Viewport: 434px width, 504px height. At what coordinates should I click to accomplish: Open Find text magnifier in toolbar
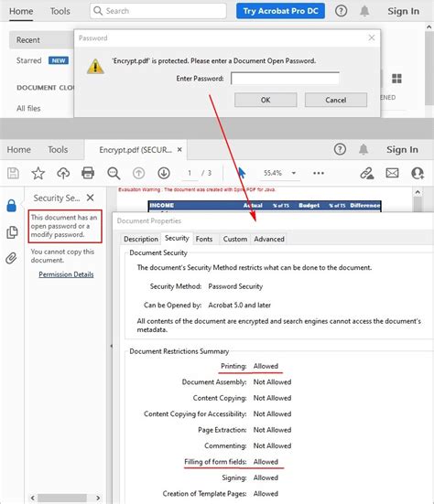pos(114,173)
